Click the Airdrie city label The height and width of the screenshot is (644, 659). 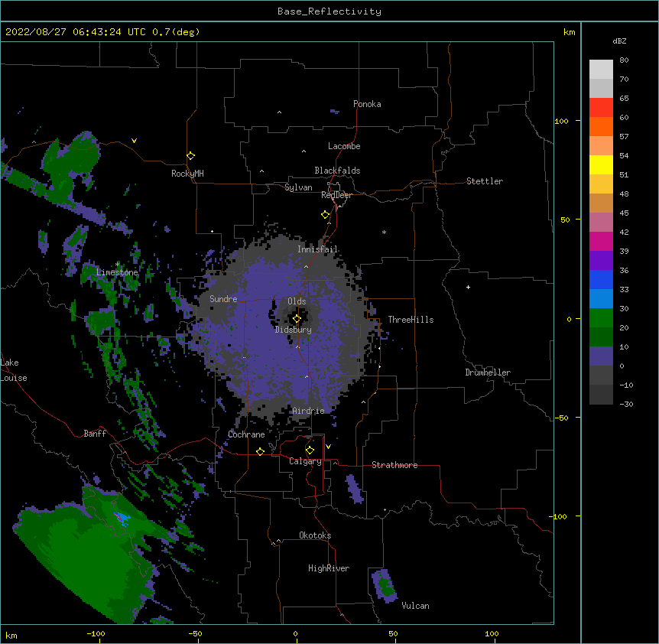pos(308,411)
